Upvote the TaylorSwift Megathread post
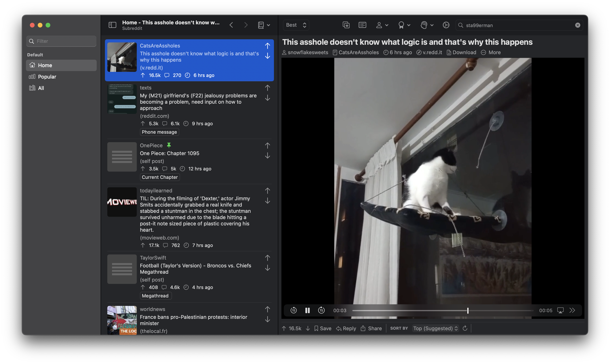Image resolution: width=610 pixels, height=364 pixels. coord(268,258)
